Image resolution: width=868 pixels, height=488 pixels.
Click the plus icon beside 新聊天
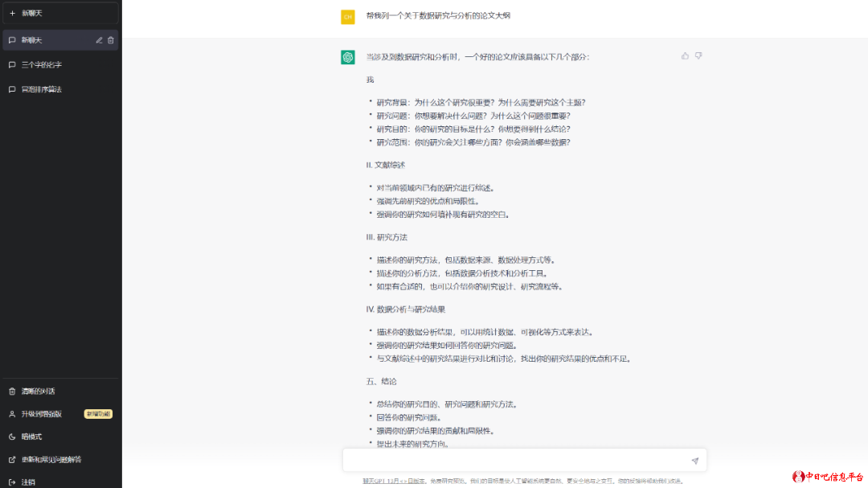pyautogui.click(x=10, y=13)
